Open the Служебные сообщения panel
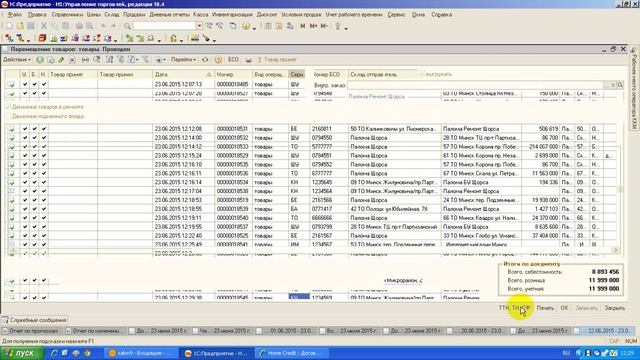640x360 pixels. coord(34,320)
